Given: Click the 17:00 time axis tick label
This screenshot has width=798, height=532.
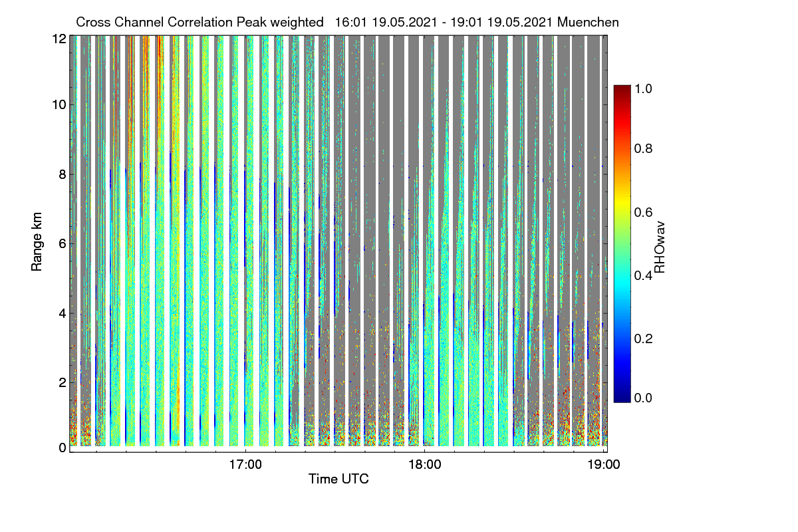Looking at the screenshot, I should [x=246, y=464].
